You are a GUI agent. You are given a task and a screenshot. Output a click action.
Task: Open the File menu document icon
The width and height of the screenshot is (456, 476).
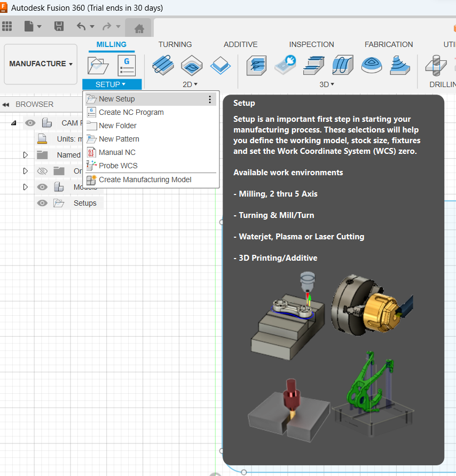click(x=29, y=26)
